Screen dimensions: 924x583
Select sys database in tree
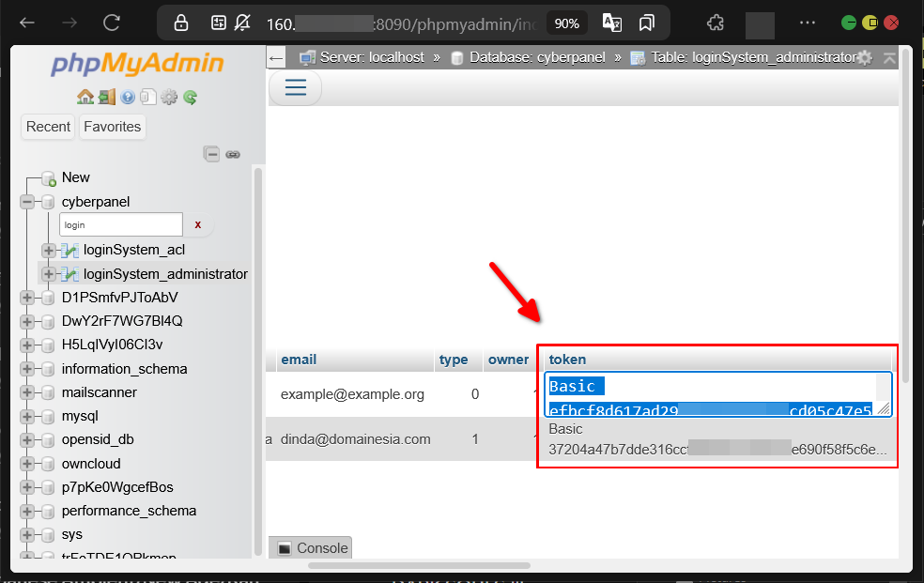tap(72, 535)
